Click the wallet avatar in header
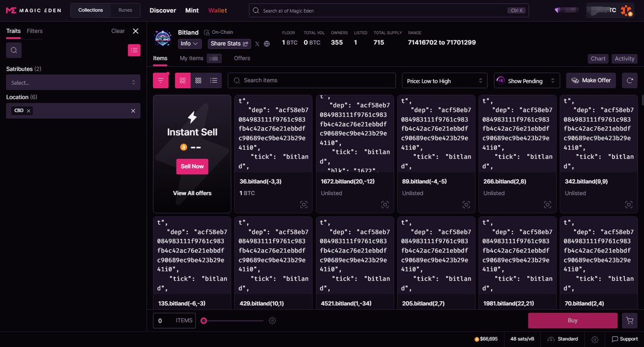Image resolution: width=644 pixels, height=347 pixels. point(627,10)
